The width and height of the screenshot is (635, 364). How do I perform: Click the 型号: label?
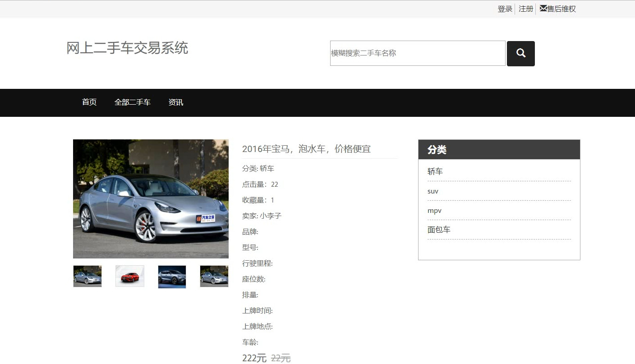(250, 248)
